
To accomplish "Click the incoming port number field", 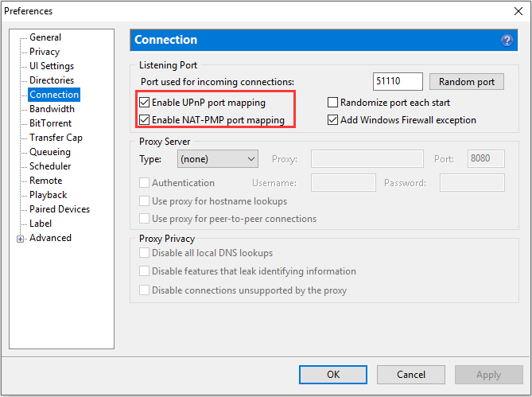I will tap(398, 81).
